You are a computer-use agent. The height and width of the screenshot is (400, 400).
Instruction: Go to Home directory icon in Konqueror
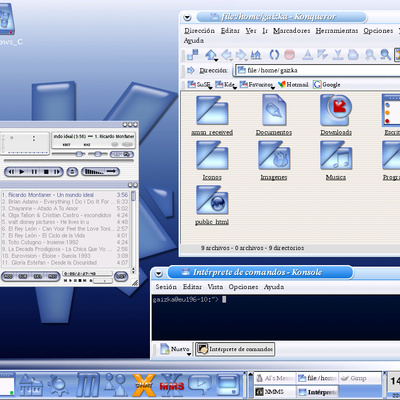(x=256, y=54)
